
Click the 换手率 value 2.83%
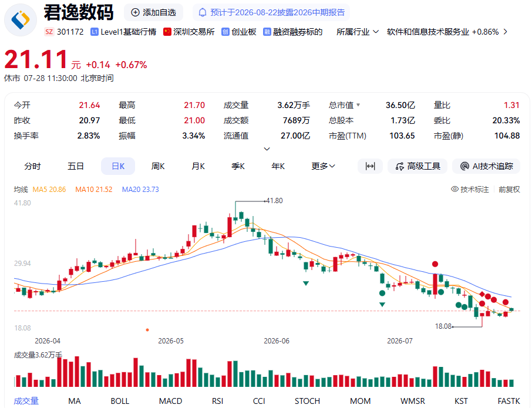click(x=89, y=136)
